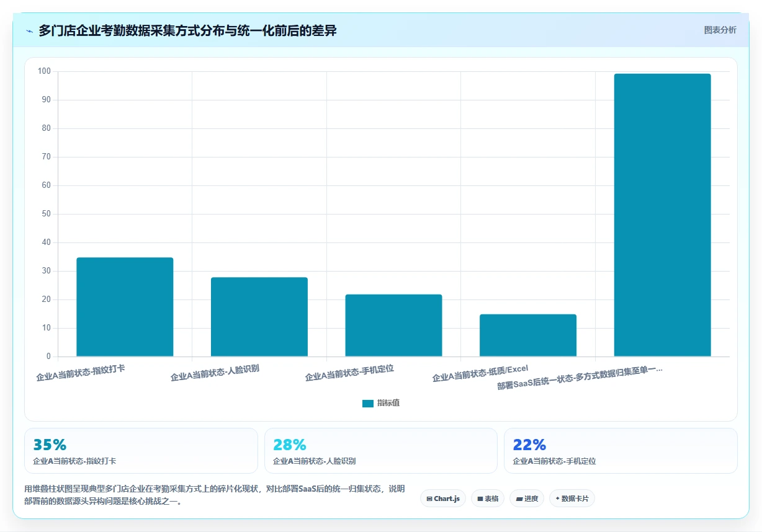762x532 pixels.
Task: Click the 表格 tag chip
Action: point(488,499)
